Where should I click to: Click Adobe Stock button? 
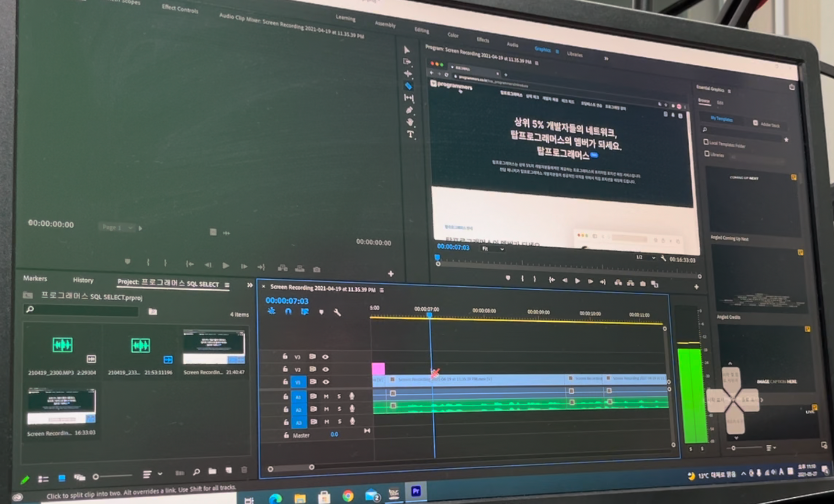pos(766,124)
